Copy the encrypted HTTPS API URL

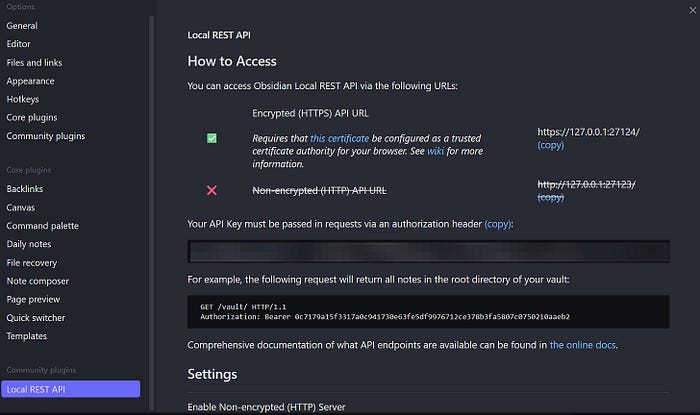pyautogui.click(x=550, y=145)
